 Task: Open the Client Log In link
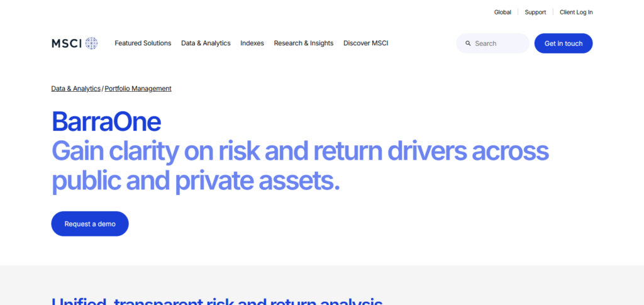click(x=576, y=12)
